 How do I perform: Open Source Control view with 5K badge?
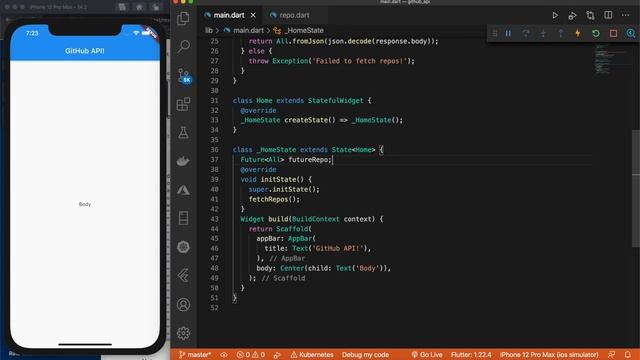coord(184,76)
